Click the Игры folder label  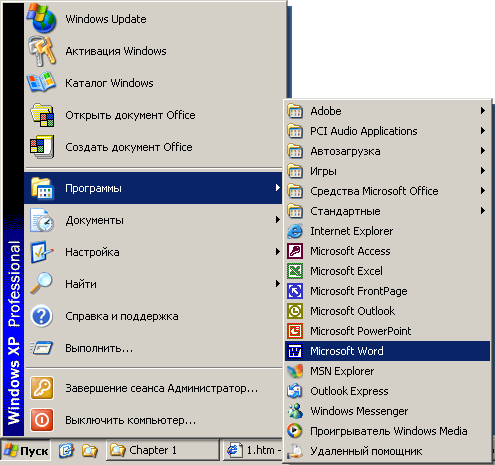[323, 171]
